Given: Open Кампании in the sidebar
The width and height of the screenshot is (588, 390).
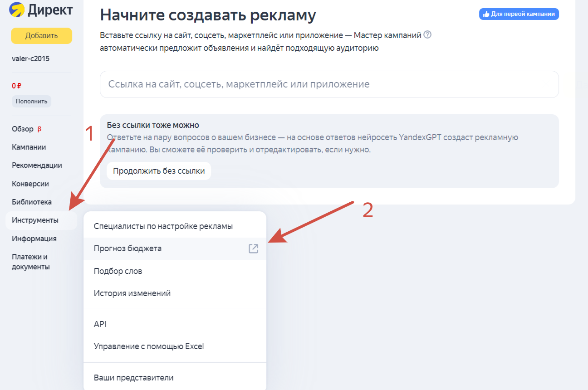Looking at the screenshot, I should 29,147.
